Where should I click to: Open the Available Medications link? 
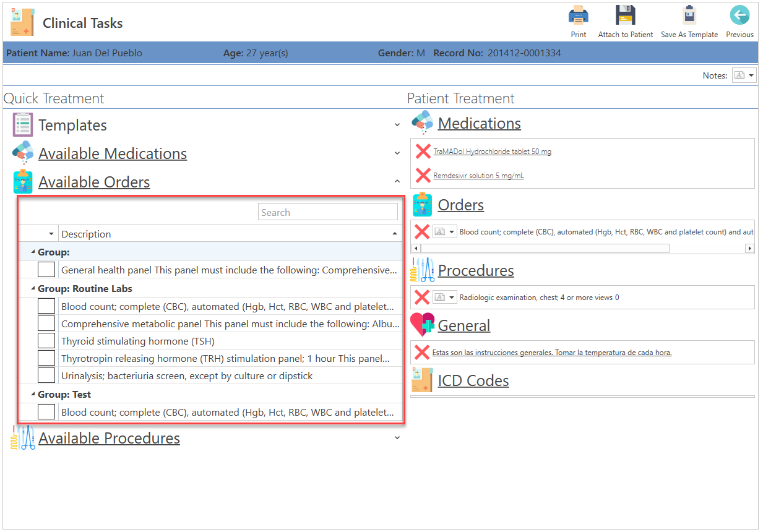(113, 153)
